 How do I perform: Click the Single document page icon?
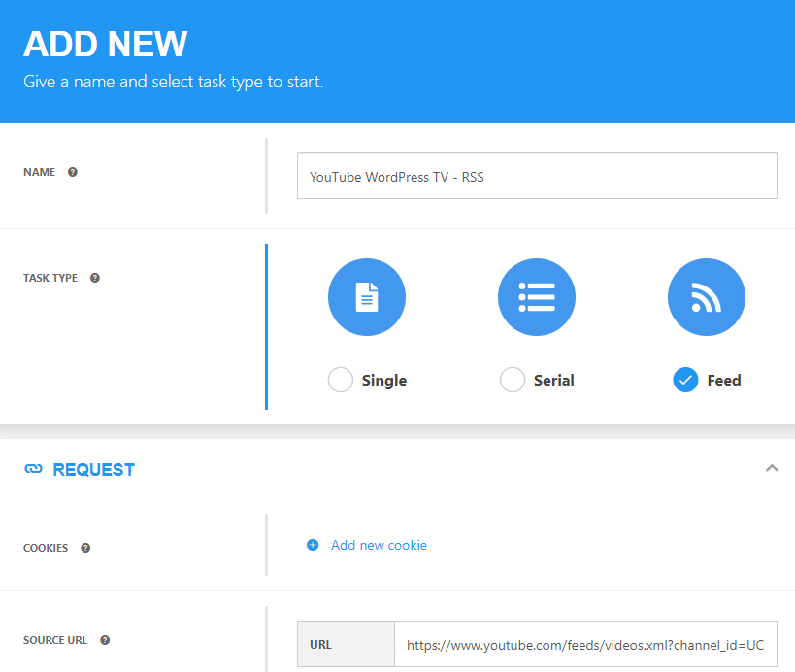366,297
